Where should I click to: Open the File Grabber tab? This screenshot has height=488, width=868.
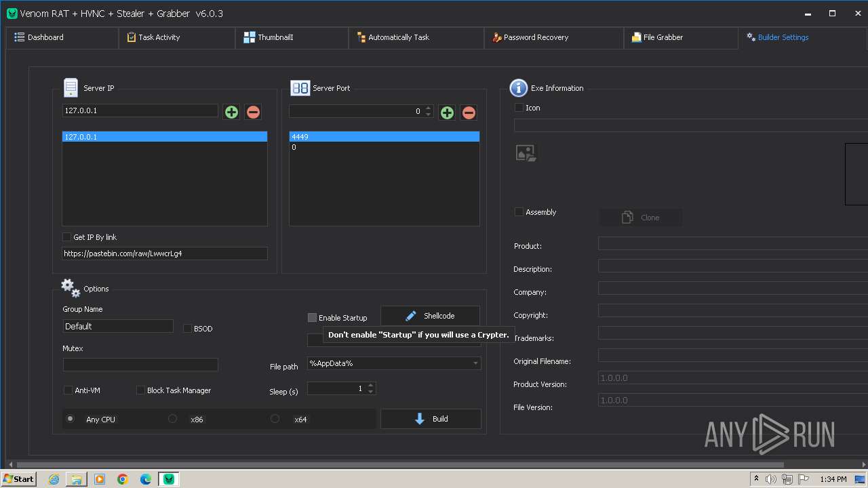[x=681, y=37]
